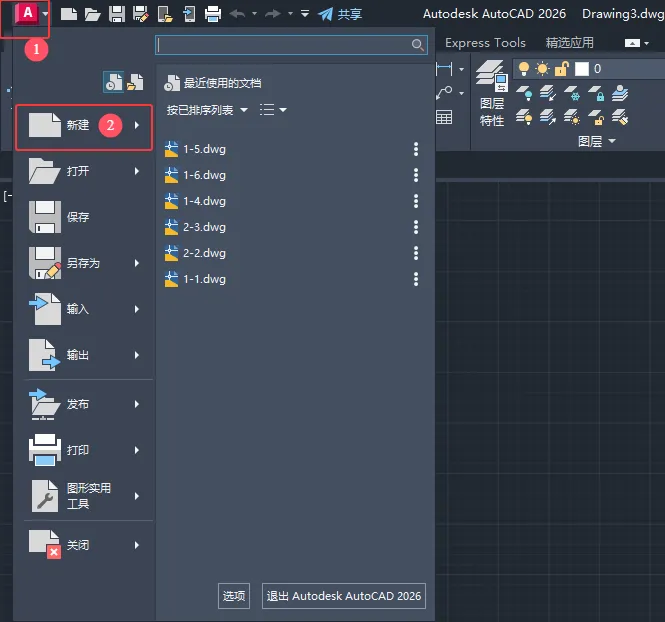Open the Layer Properties (图层特性) panel

click(x=491, y=97)
